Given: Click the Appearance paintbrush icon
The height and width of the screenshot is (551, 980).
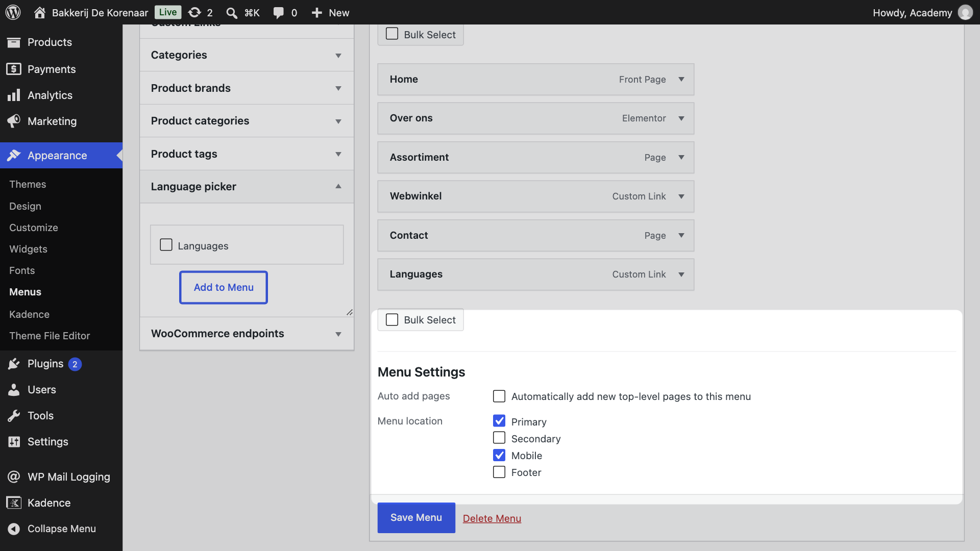Looking at the screenshot, I should (x=14, y=155).
